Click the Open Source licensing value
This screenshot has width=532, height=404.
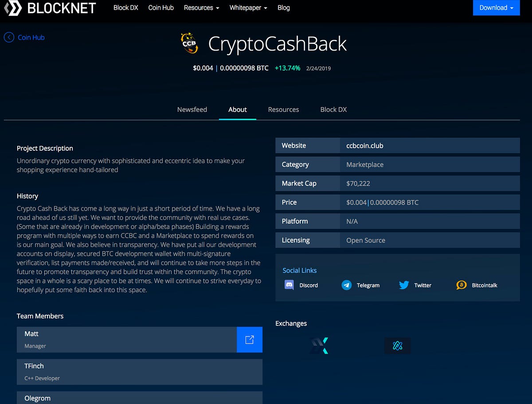coord(366,240)
